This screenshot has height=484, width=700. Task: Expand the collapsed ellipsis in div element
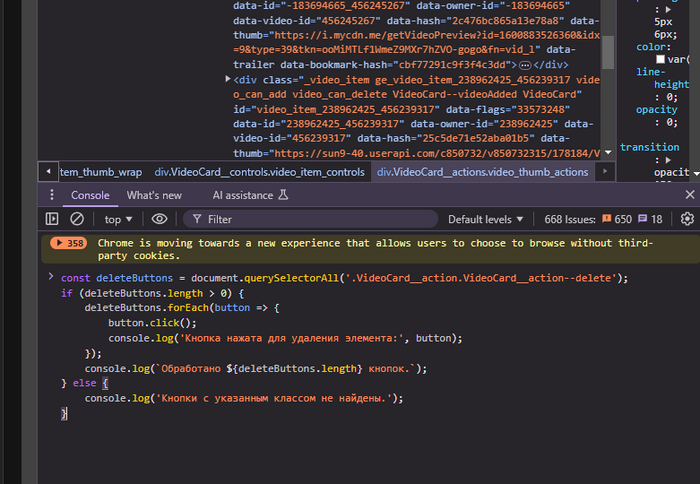point(524,64)
